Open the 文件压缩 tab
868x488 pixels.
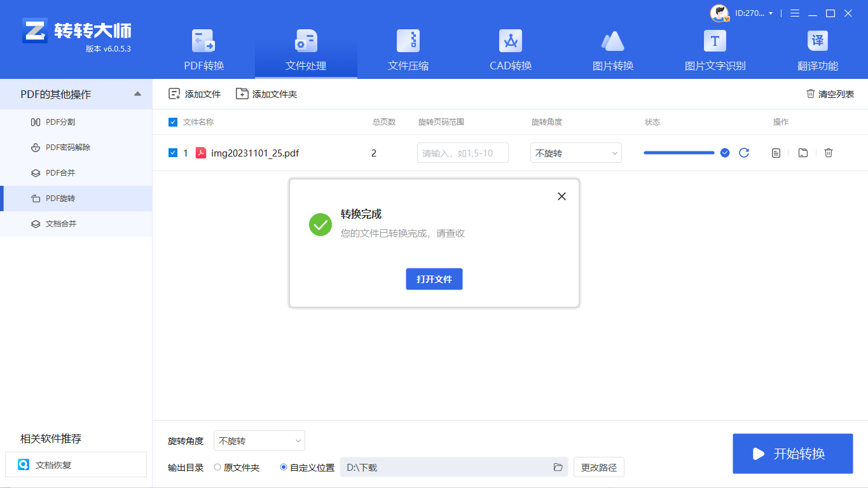[x=408, y=51]
